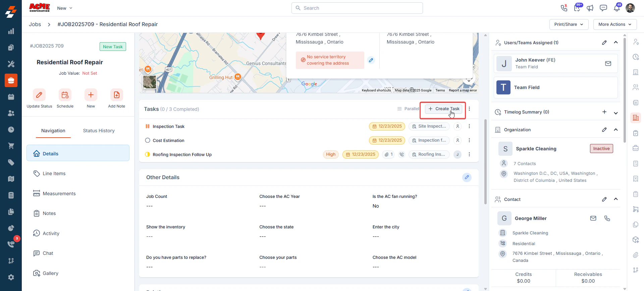Toggle Parallel task mode
Viewport: 644px width, 291px height.
408,109
